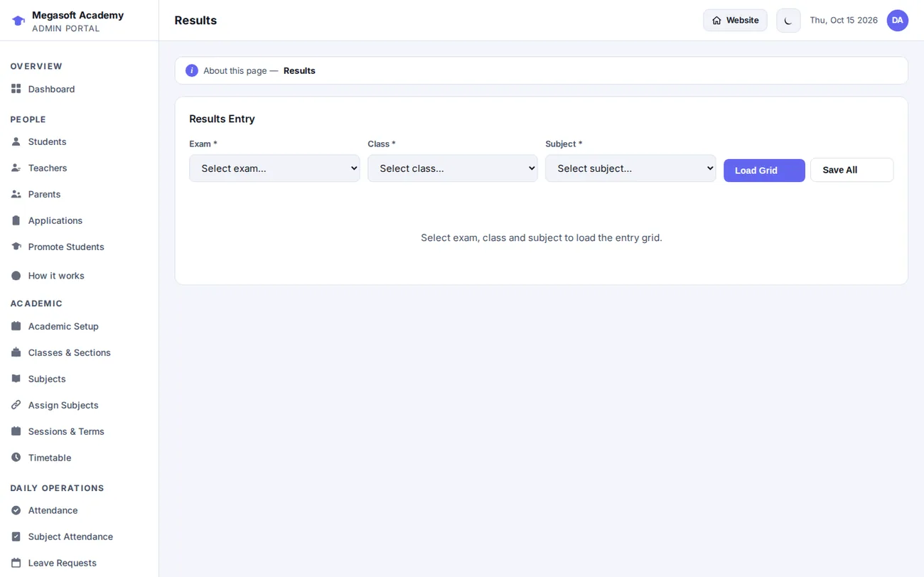Viewport: 924px width, 577px height.
Task: Click the Subject Attendance check-square icon
Action: tap(16, 536)
